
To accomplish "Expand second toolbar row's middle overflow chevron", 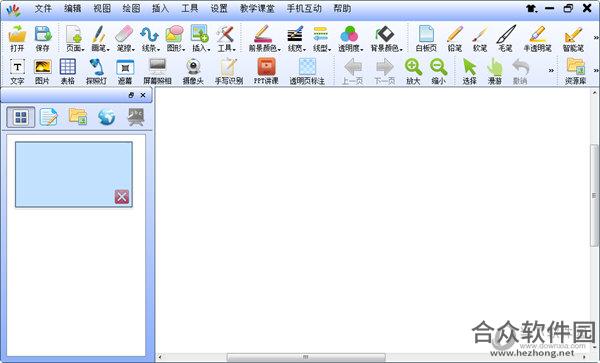I will 551,70.
